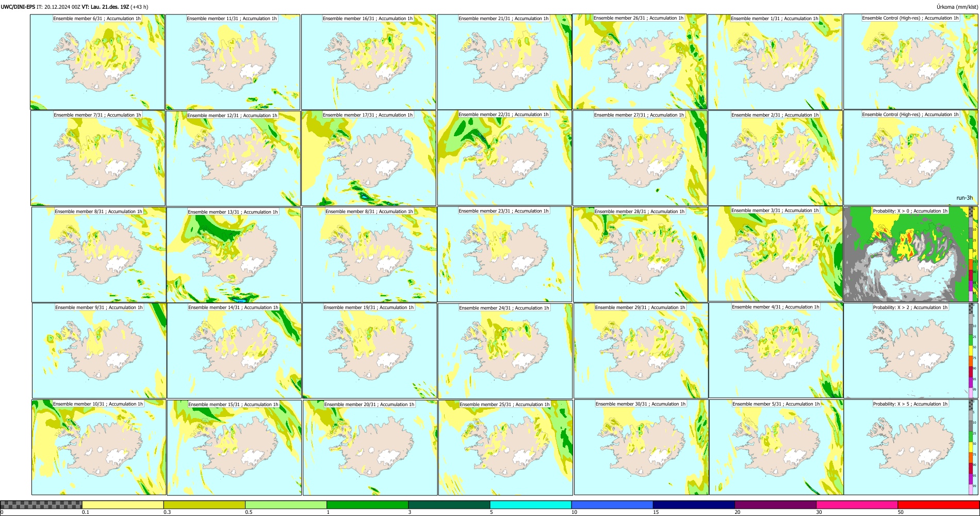View the Ensemble member 21/31 map

point(504,62)
